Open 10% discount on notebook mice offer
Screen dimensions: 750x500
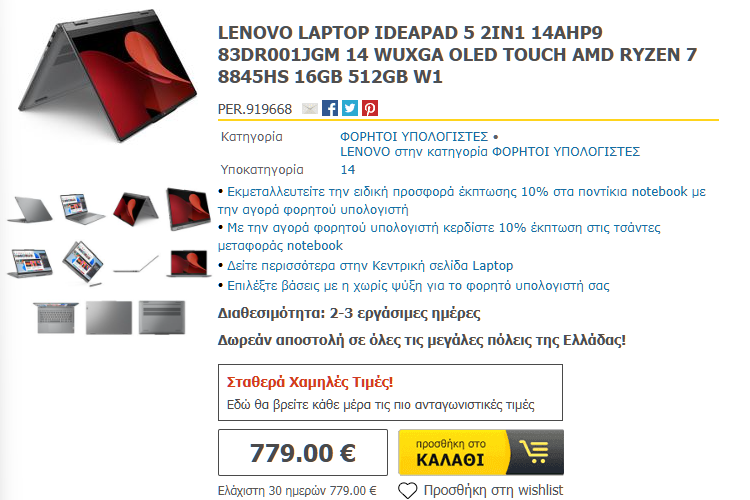click(x=462, y=200)
